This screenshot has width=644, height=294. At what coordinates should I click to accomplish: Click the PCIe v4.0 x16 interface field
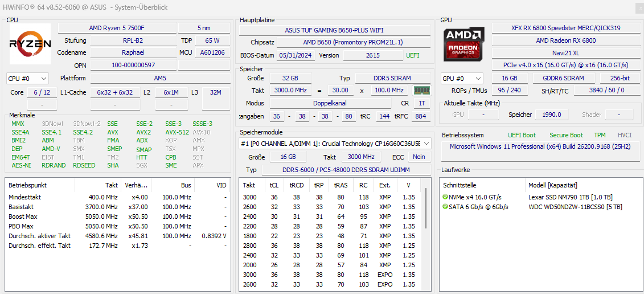tap(565, 65)
